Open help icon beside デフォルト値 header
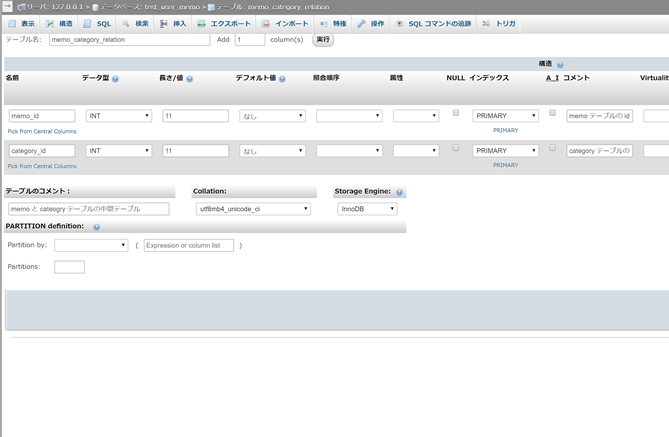 282,79
